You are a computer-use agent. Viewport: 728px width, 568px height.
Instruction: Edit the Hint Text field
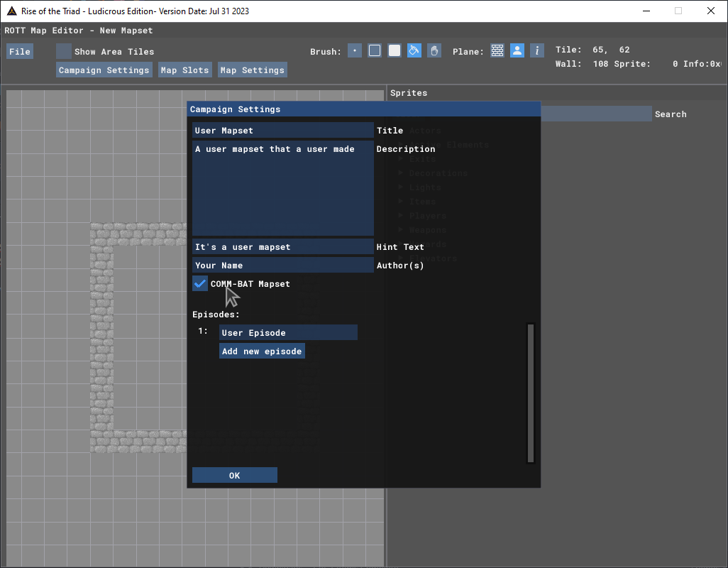(282, 247)
